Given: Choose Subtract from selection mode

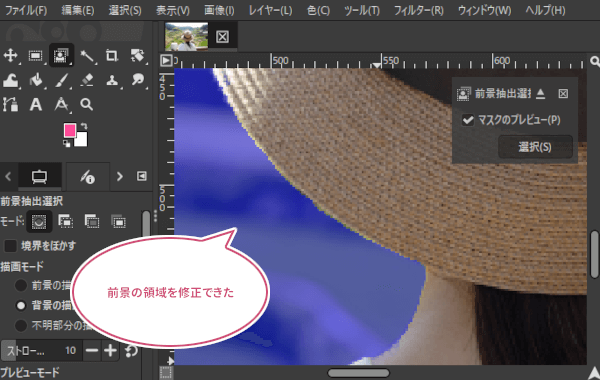Looking at the screenshot, I should click(92, 222).
